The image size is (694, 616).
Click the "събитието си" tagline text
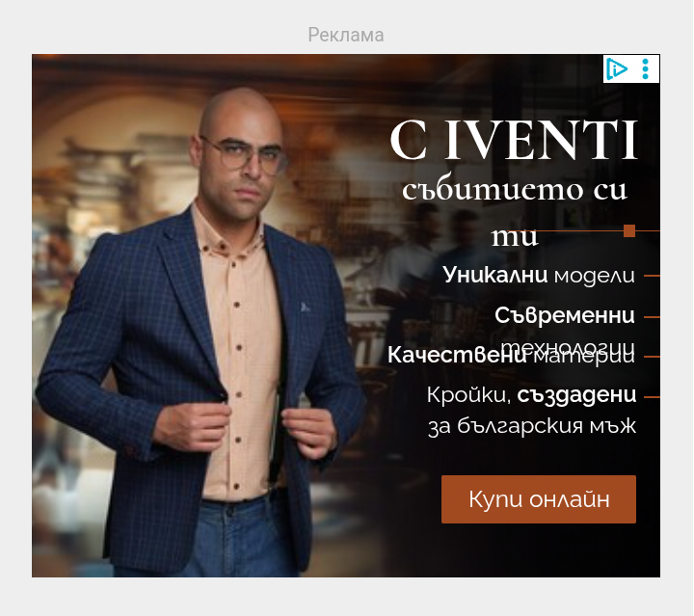515,189
